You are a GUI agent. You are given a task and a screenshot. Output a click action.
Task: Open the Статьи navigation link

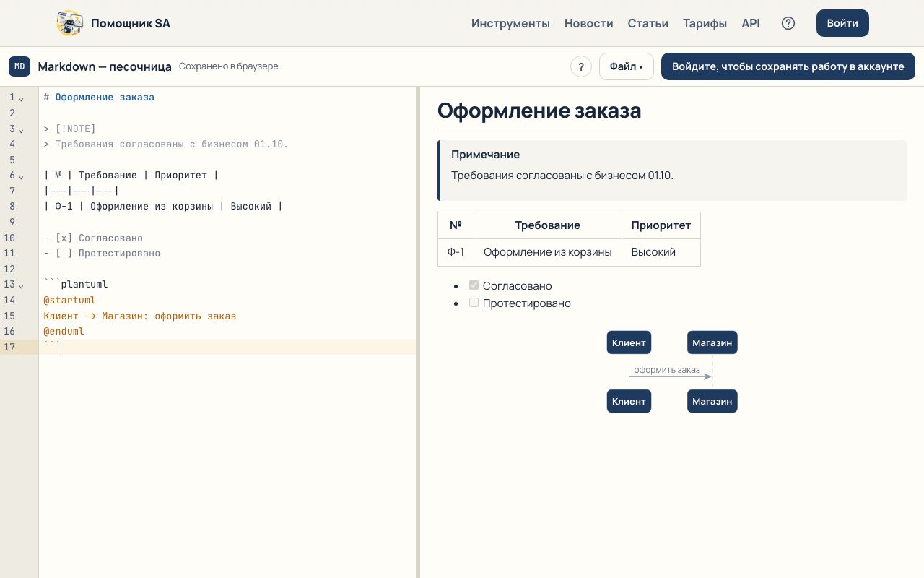[648, 23]
